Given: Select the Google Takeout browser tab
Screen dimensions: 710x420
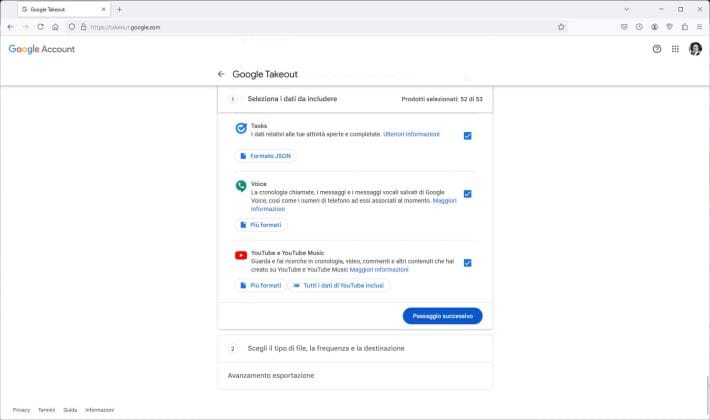Looking at the screenshot, I should (x=63, y=10).
